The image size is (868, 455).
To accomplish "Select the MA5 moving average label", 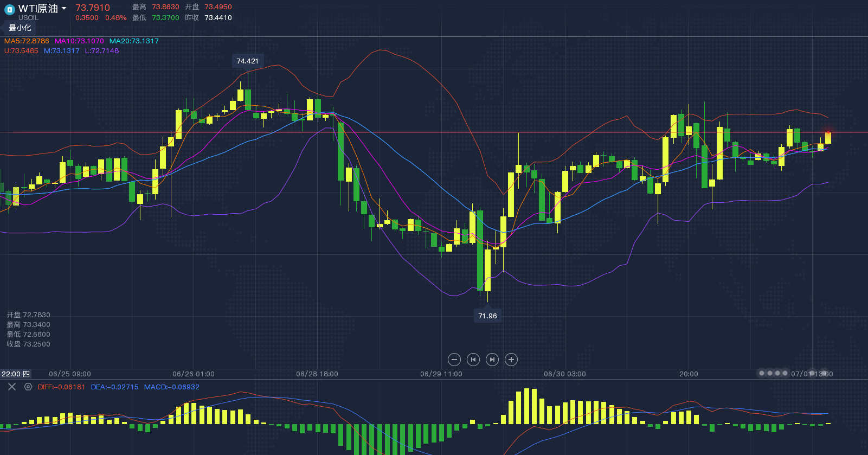I will point(27,41).
